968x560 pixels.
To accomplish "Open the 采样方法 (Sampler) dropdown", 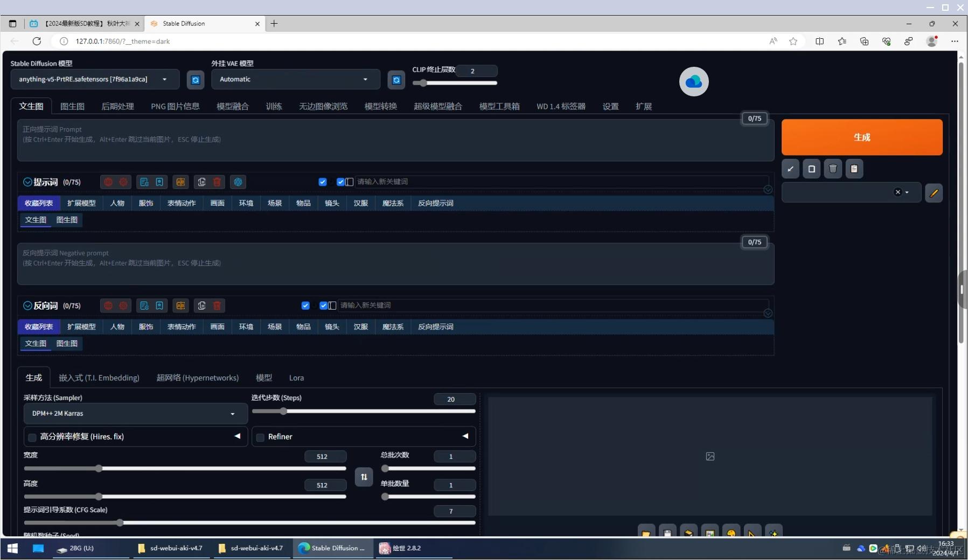I will 135,414.
